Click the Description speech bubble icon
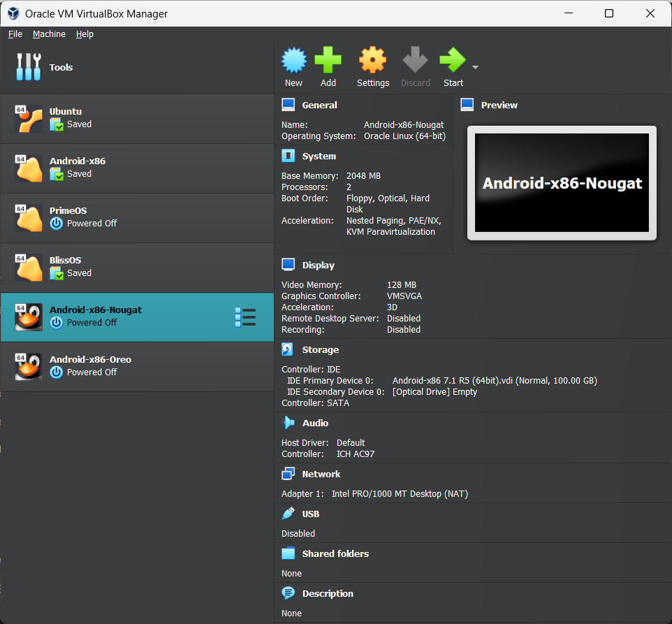Image resolution: width=672 pixels, height=624 pixels. (x=288, y=593)
